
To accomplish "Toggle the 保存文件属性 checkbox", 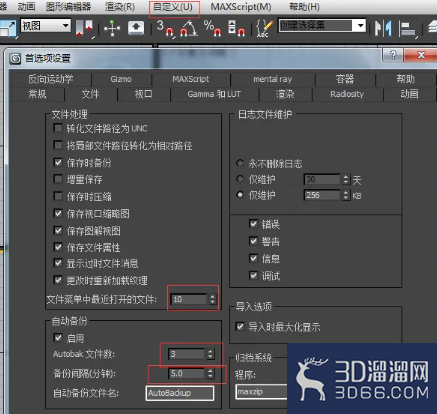I will point(58,247).
